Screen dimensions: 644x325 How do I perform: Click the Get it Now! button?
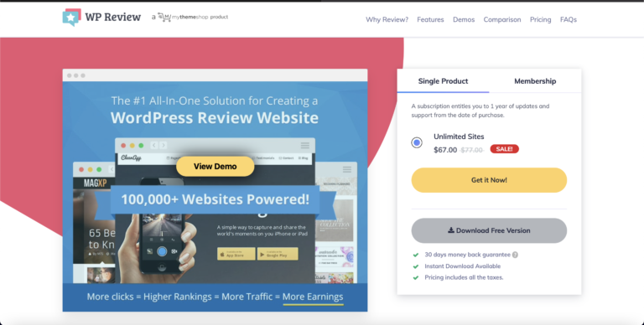click(x=489, y=180)
